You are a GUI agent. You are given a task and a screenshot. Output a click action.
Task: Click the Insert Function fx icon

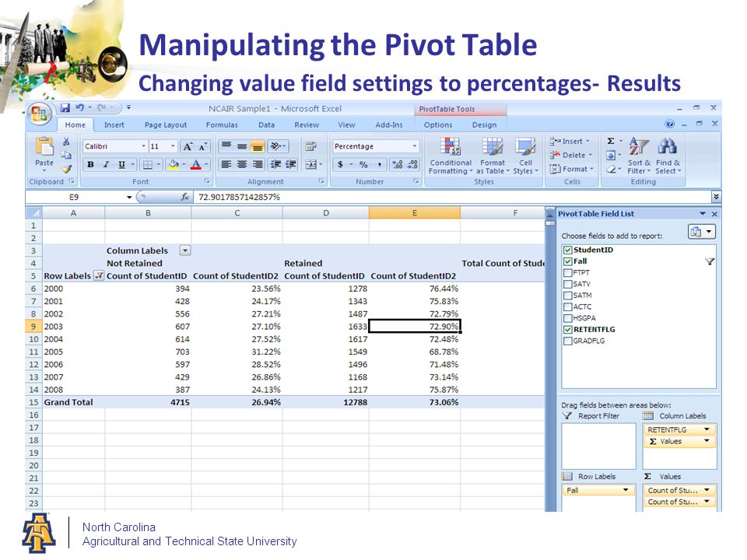click(185, 197)
